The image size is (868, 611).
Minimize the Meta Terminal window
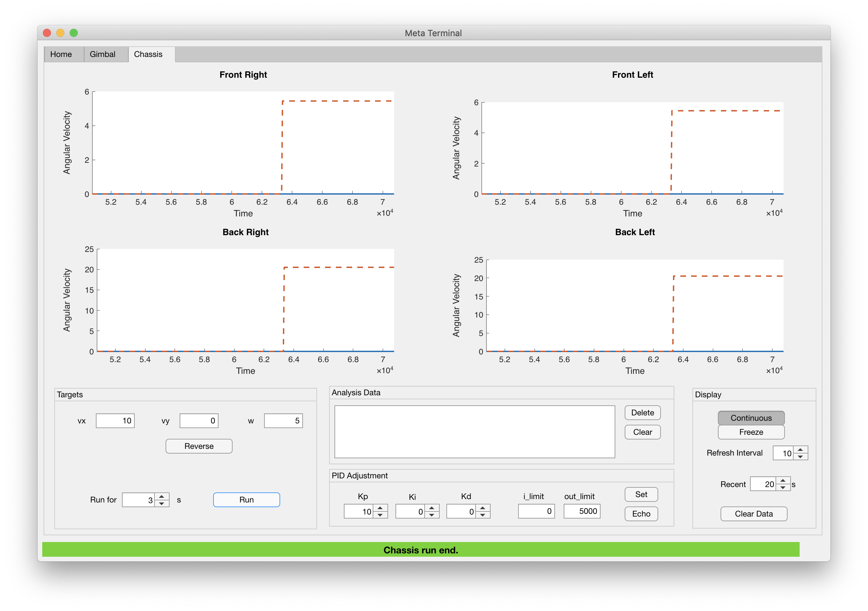pos(60,33)
